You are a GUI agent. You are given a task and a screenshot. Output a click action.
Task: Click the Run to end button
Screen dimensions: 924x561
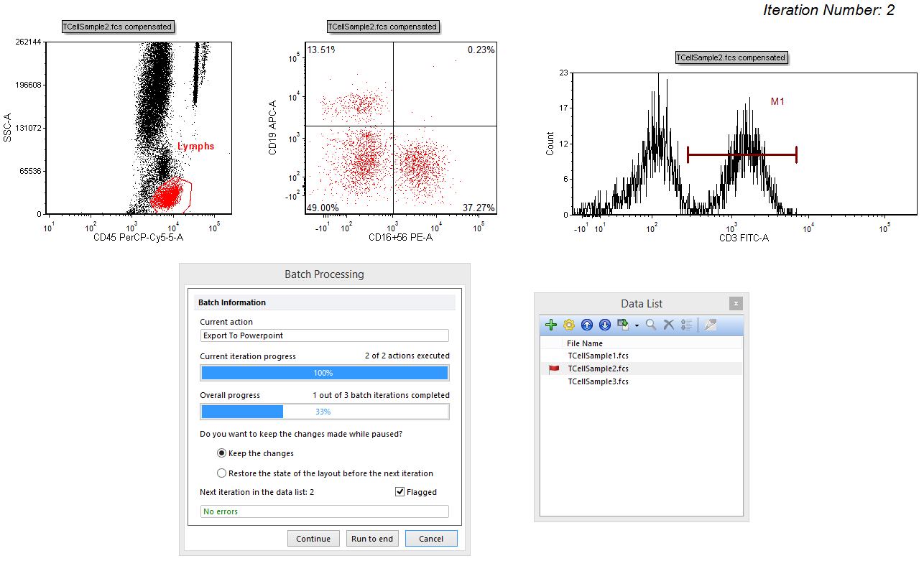[371, 539]
